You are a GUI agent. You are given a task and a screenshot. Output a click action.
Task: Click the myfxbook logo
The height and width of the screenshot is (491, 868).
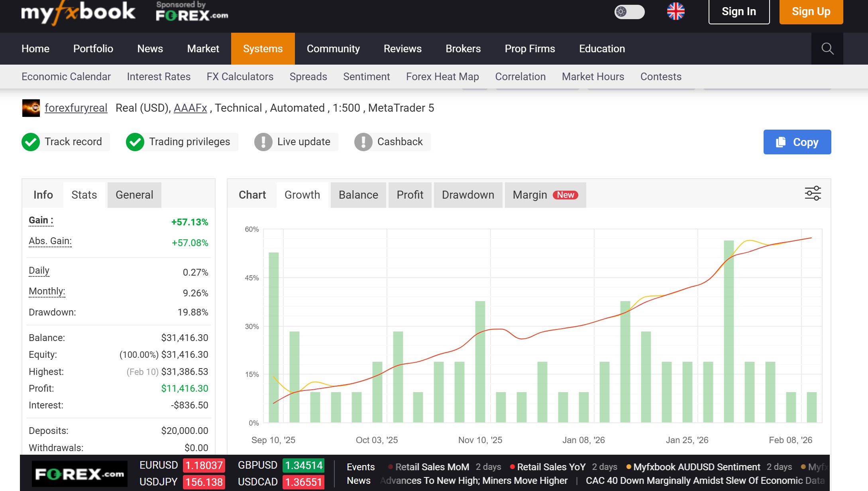(78, 13)
